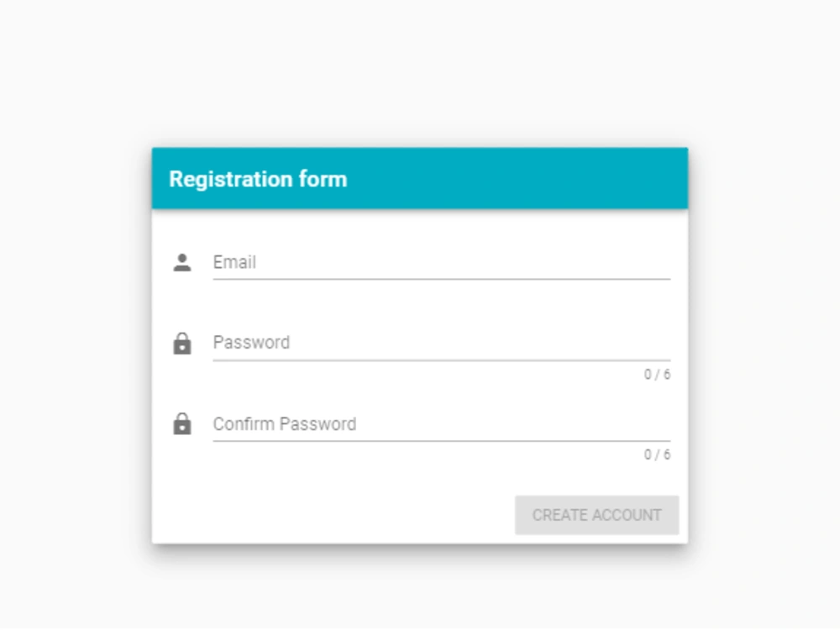The height and width of the screenshot is (630, 840).
Task: Click the Confirm Password field underline
Action: pyautogui.click(x=441, y=440)
